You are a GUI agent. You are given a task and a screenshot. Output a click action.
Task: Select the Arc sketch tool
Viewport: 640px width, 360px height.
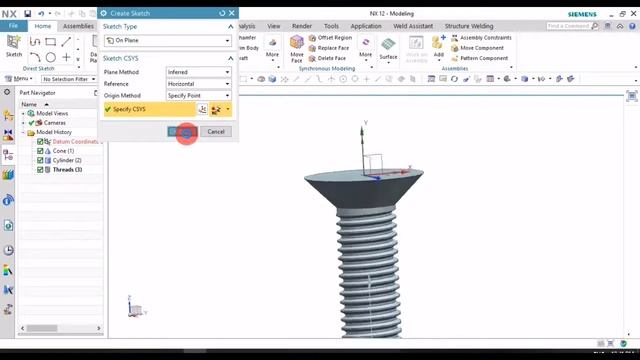[35, 57]
